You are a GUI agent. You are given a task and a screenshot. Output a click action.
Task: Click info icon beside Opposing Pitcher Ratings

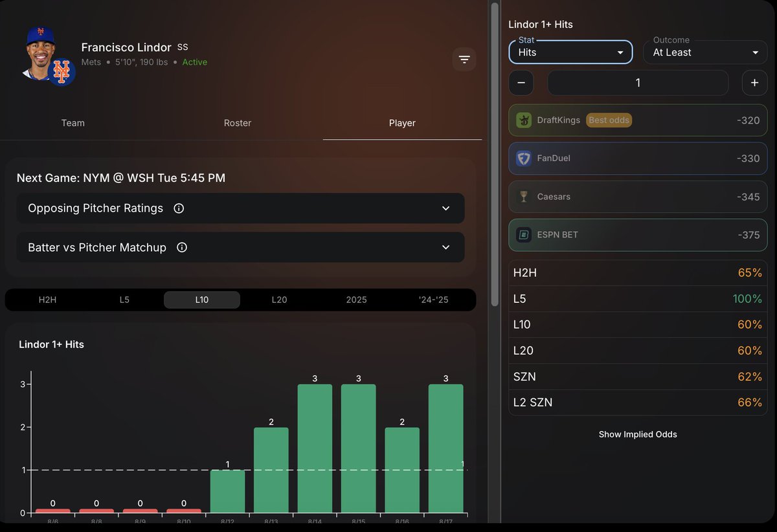click(179, 208)
